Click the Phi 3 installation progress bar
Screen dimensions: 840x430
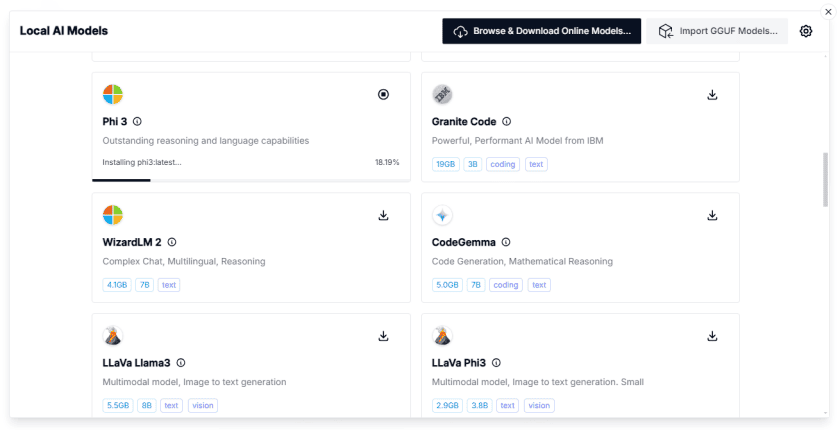click(250, 180)
